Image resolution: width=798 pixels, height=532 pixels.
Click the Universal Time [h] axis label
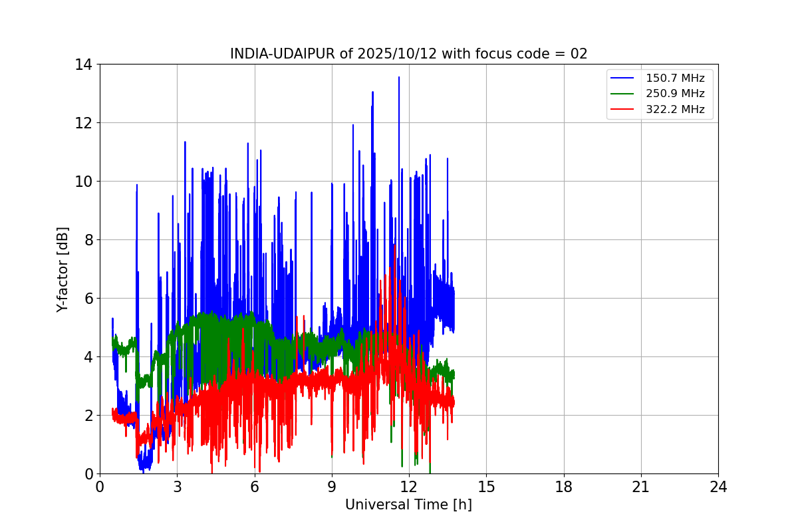[408, 505]
